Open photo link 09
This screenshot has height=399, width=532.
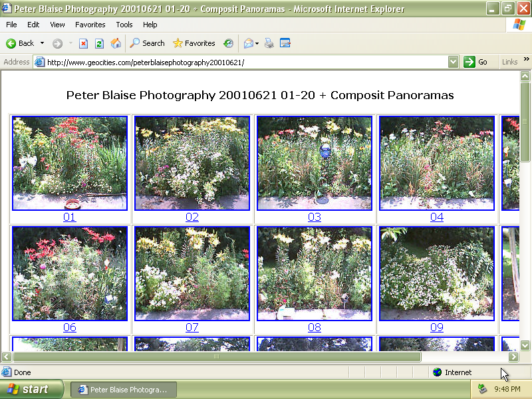[437, 327]
